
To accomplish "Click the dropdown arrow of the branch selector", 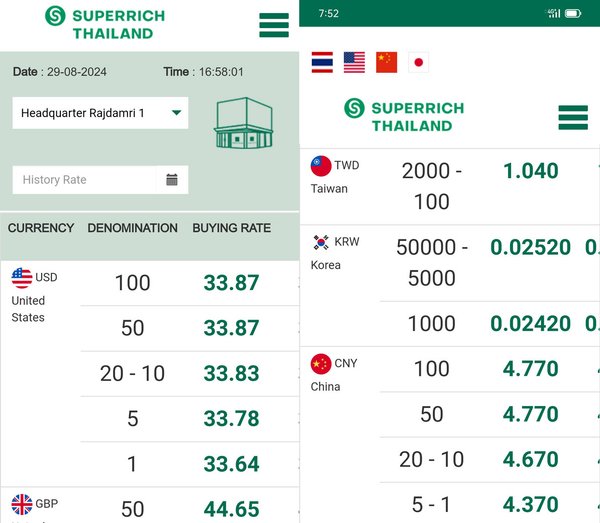I will pos(176,113).
